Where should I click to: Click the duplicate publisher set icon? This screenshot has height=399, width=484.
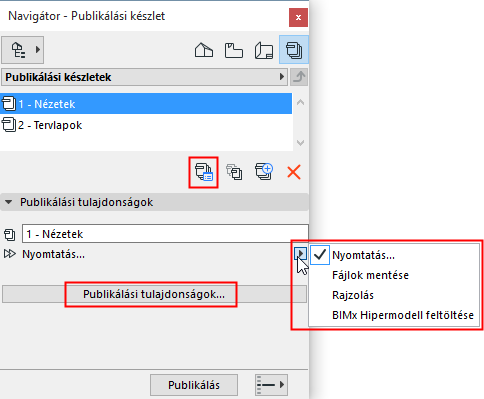click(235, 172)
